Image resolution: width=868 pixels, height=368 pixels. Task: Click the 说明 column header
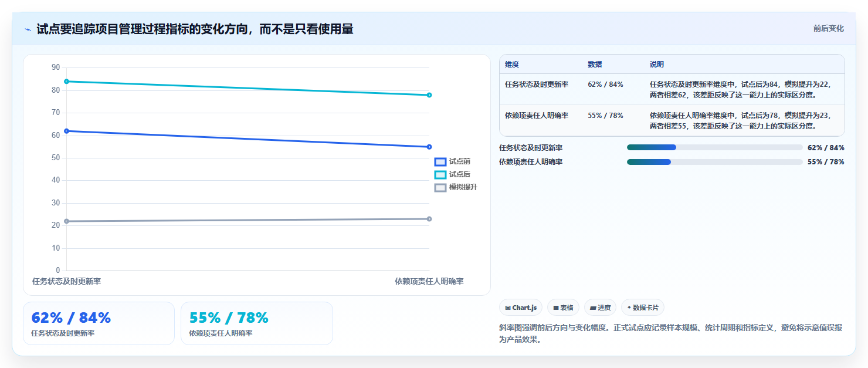(x=657, y=65)
